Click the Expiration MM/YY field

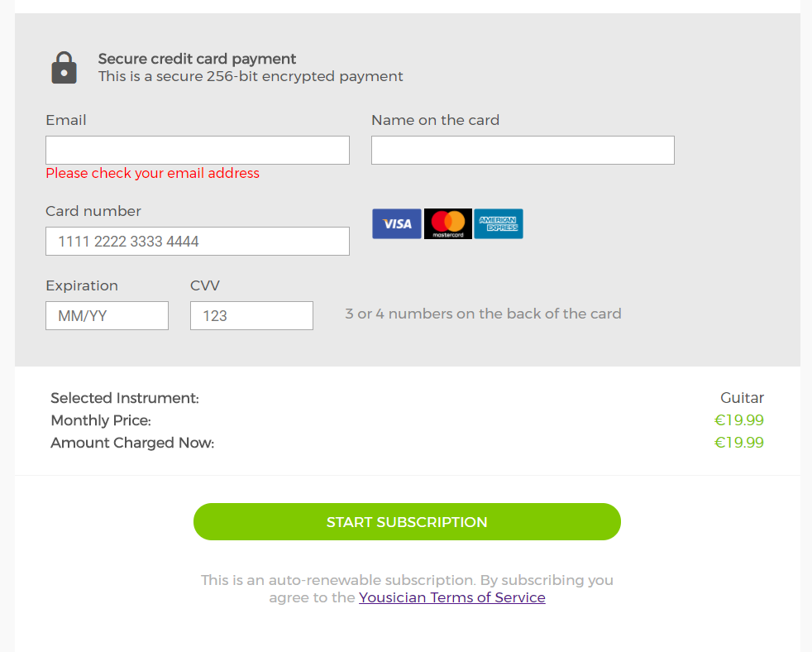click(107, 316)
